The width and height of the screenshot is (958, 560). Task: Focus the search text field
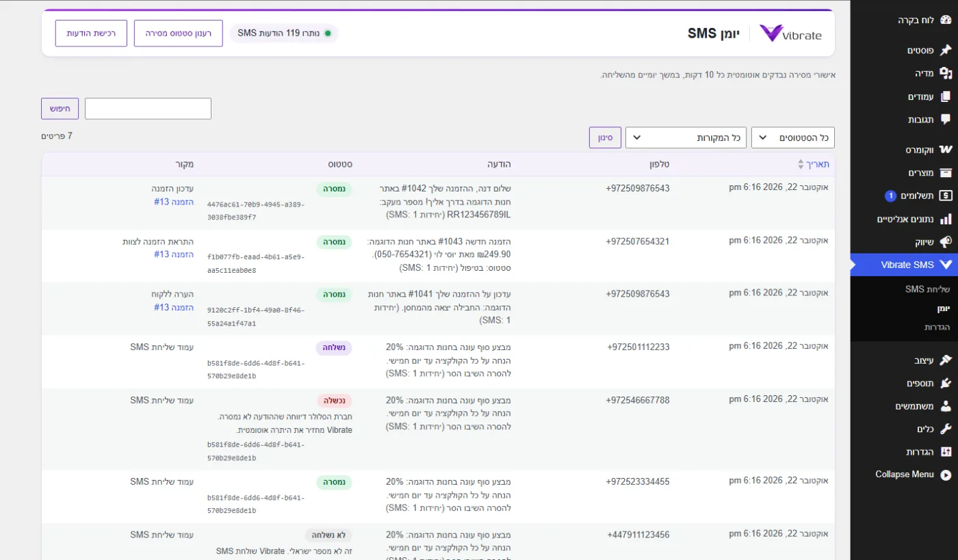148,109
